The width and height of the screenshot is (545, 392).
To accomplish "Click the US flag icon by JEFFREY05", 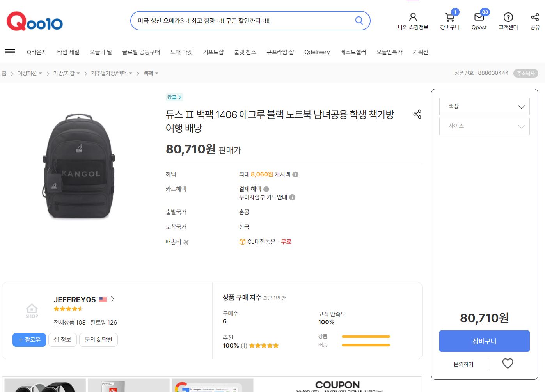I will 103,299.
